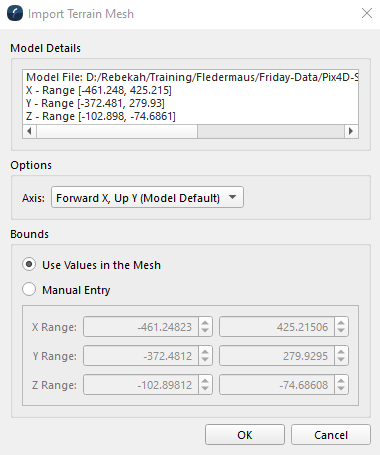380x455 pixels.
Task: Click the Y Range maximum field 279.9295
Action: pyautogui.click(x=277, y=356)
